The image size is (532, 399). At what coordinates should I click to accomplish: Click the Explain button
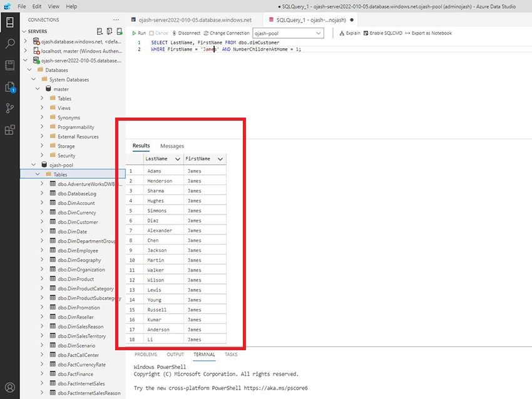(x=350, y=33)
